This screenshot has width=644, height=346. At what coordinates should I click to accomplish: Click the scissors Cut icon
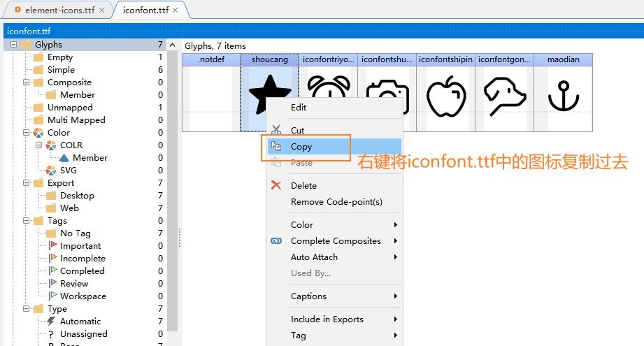[x=276, y=130]
